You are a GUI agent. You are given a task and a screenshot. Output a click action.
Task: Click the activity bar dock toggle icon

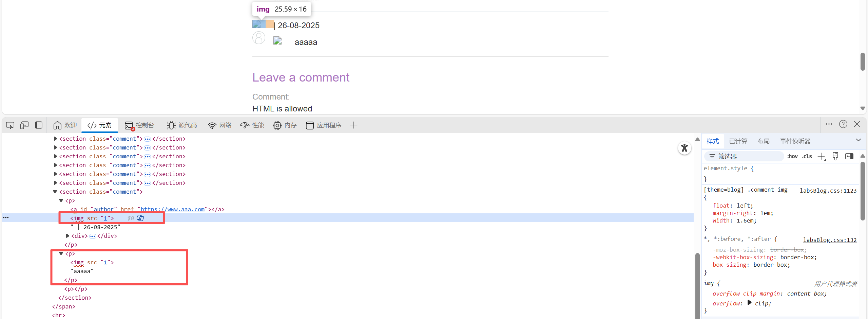[x=39, y=125]
